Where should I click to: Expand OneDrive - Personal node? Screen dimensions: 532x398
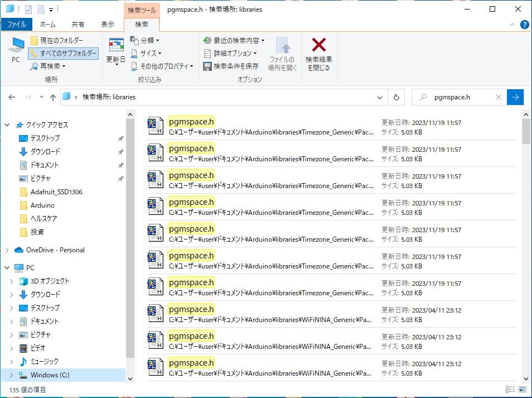pyautogui.click(x=7, y=250)
